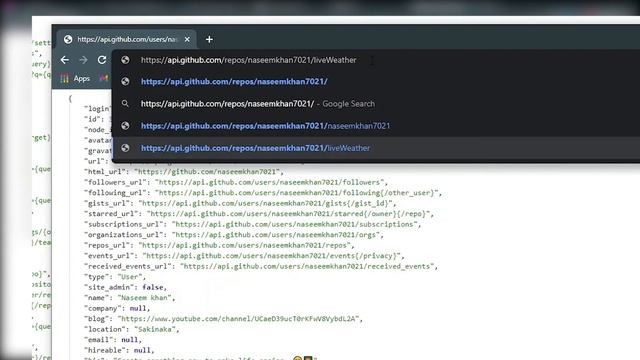Click the gists_url value
640x360 pixels.
(x=266, y=203)
